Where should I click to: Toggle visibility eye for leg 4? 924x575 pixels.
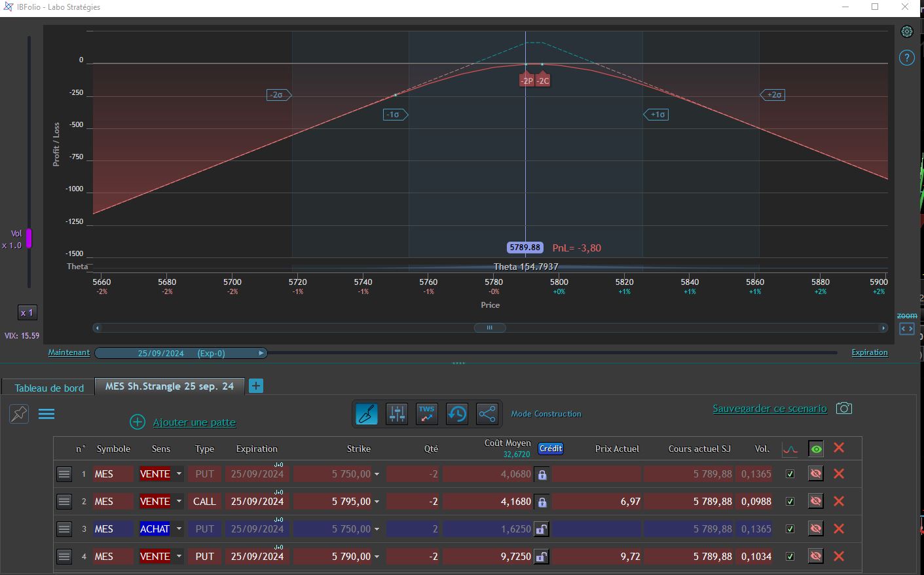pos(816,556)
